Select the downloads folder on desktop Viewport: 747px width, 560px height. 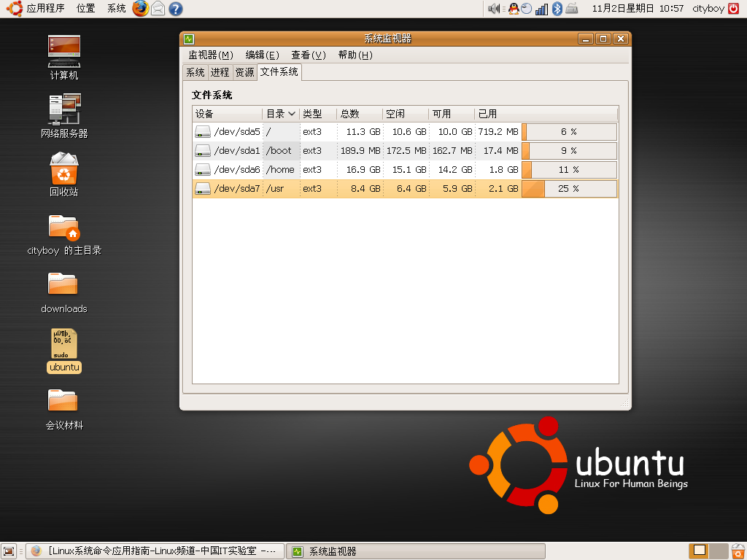[64, 292]
